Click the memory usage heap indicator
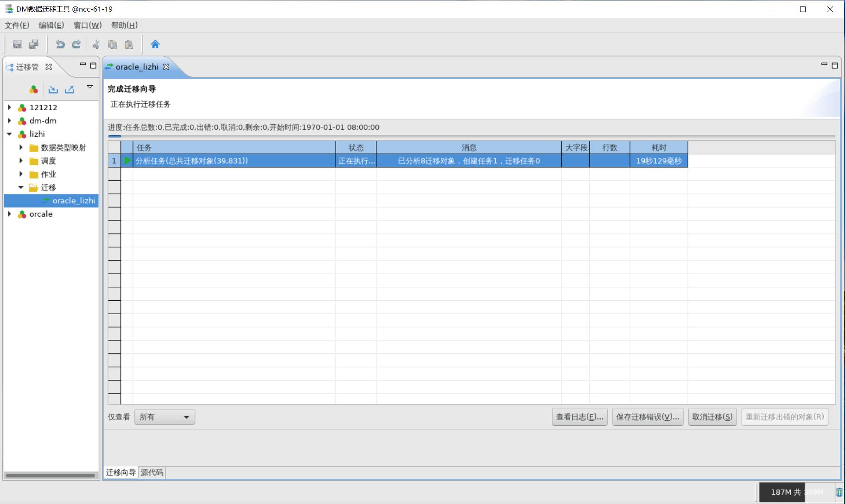 pyautogui.click(x=797, y=492)
